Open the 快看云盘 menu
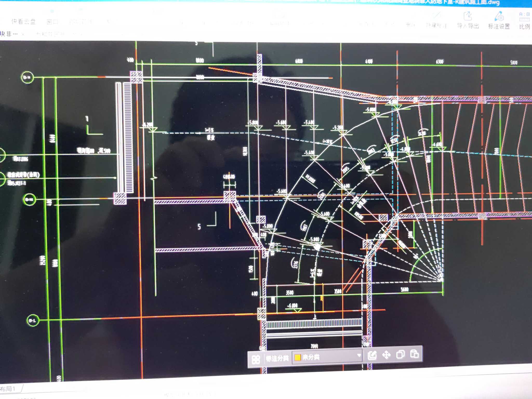 pyautogui.click(x=23, y=22)
